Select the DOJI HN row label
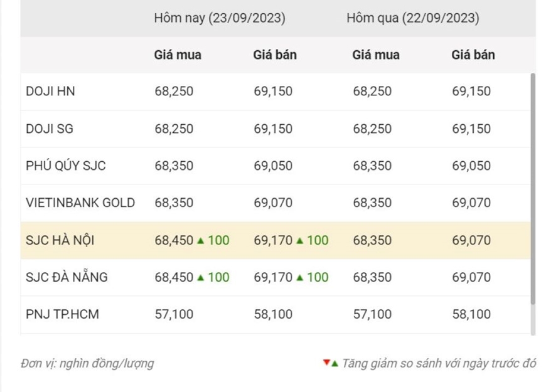This screenshot has height=392, width=546. point(50,92)
